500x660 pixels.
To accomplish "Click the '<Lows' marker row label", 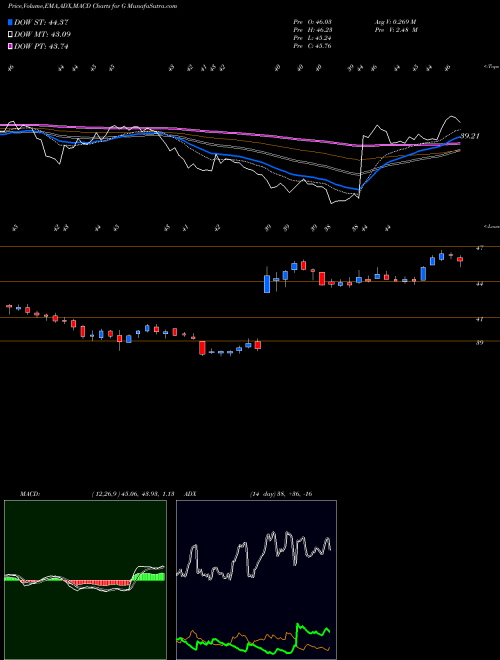I will click(x=491, y=226).
